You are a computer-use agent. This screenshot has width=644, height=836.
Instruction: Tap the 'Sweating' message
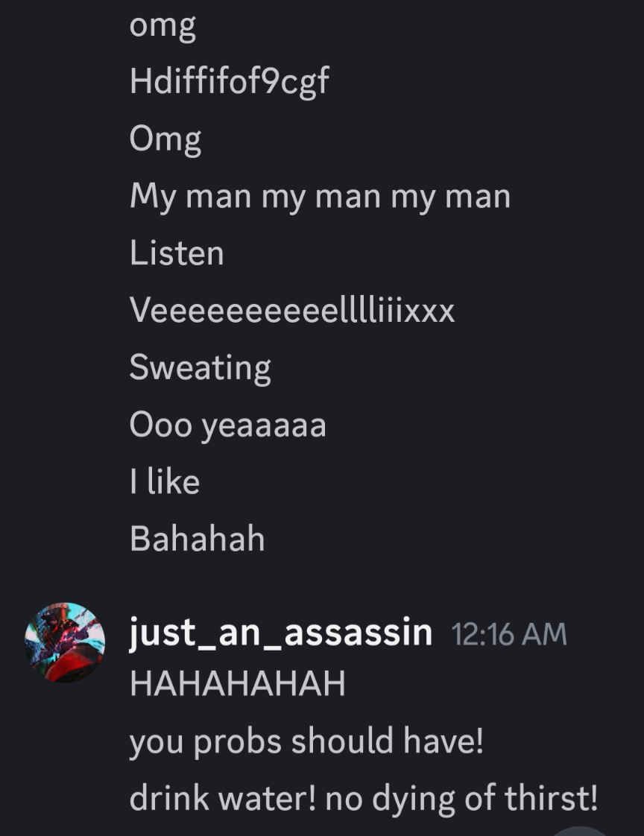tap(200, 368)
